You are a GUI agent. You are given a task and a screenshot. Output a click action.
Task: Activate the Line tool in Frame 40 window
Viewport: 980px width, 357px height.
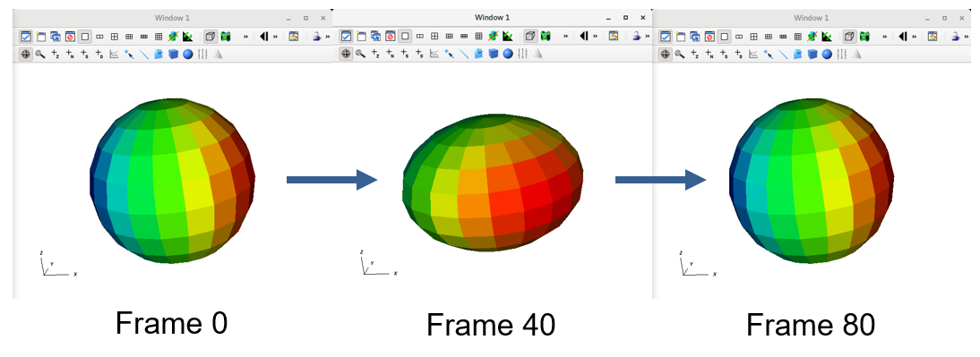point(464,54)
